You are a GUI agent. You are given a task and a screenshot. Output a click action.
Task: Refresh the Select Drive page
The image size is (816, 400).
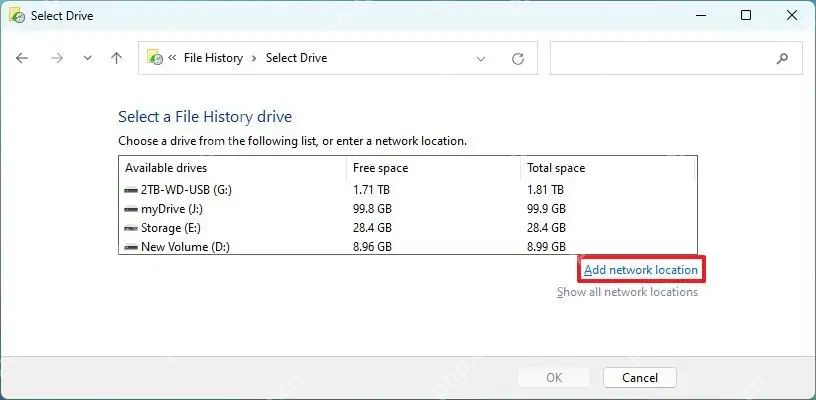(517, 59)
